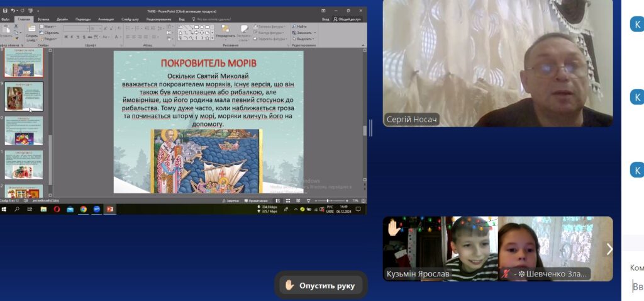The image size is (644, 301).
Task: Switch to the Вставка ribbon tab
Action: click(x=43, y=19)
